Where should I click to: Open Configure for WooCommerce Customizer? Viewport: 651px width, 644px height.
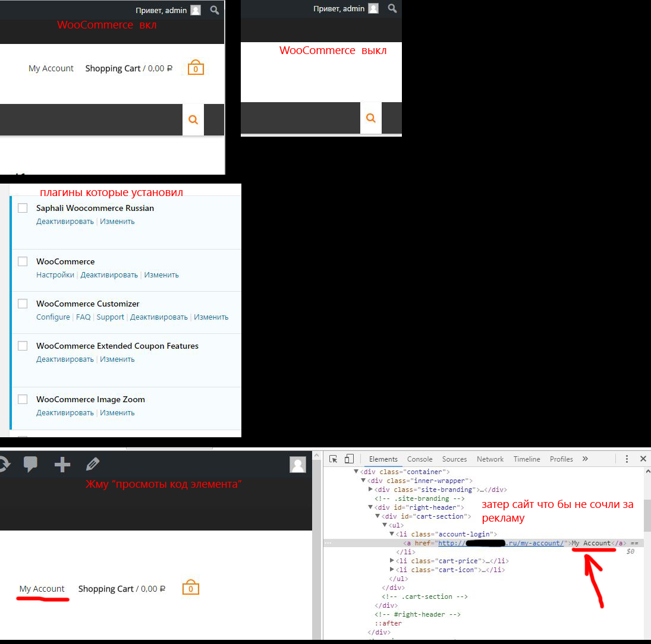click(53, 317)
